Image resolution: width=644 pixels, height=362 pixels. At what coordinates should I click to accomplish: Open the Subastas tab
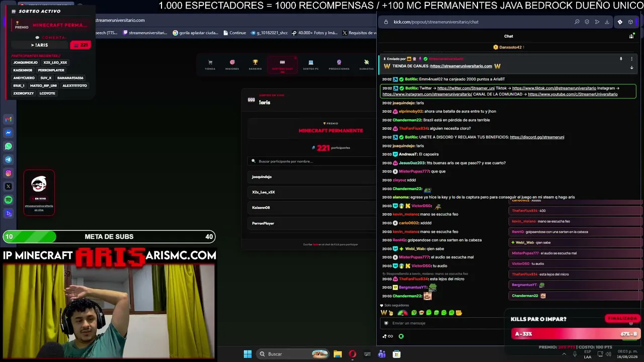pyautogui.click(x=366, y=65)
